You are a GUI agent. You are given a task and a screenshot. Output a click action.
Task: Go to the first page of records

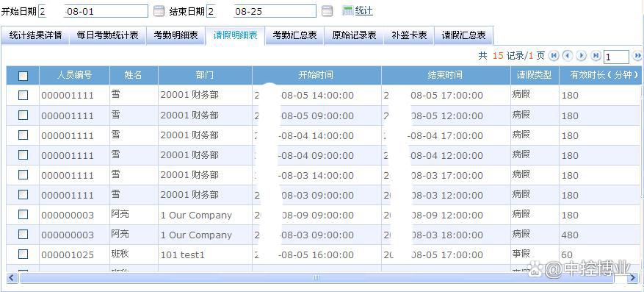point(554,55)
